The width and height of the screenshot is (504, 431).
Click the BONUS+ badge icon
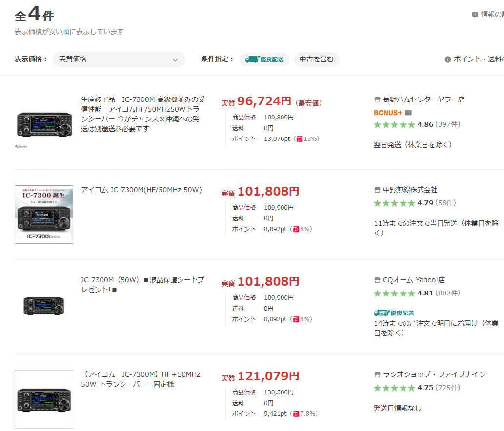pos(388,113)
